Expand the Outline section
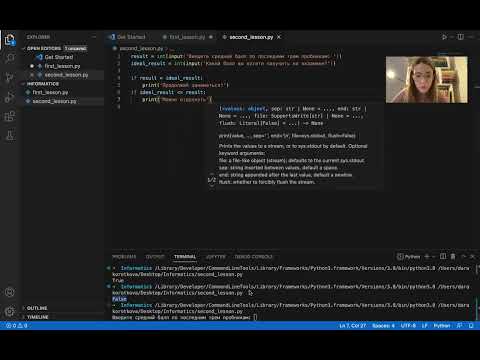Screen dimensions: 480x360 coord(37,308)
